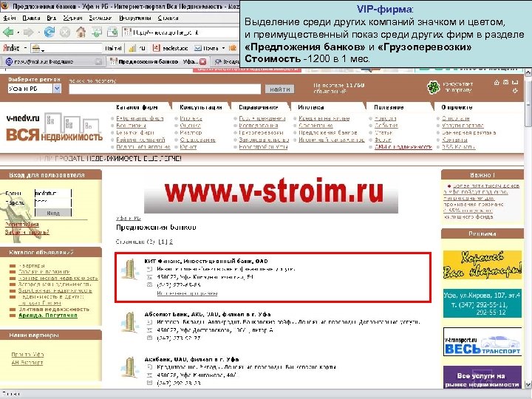The width and height of the screenshot is (532, 399).
Task: Click the www.v-stroim.ru banner
Action: tap(271, 194)
